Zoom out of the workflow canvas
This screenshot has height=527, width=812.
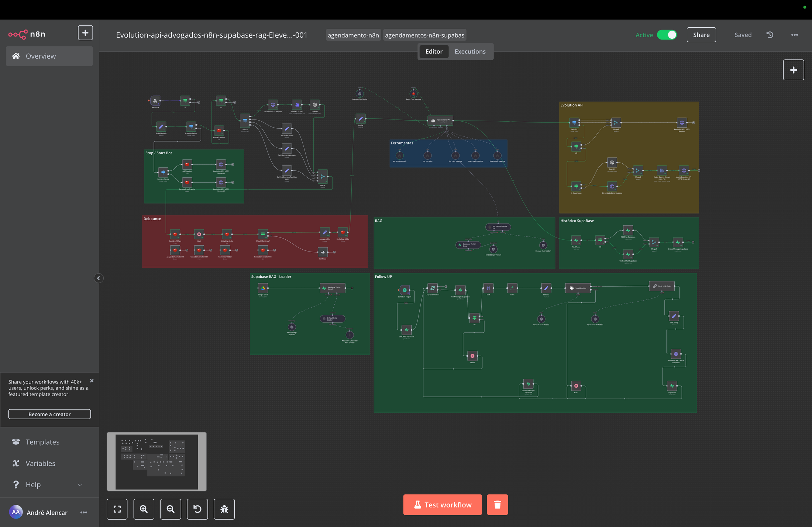click(x=171, y=509)
